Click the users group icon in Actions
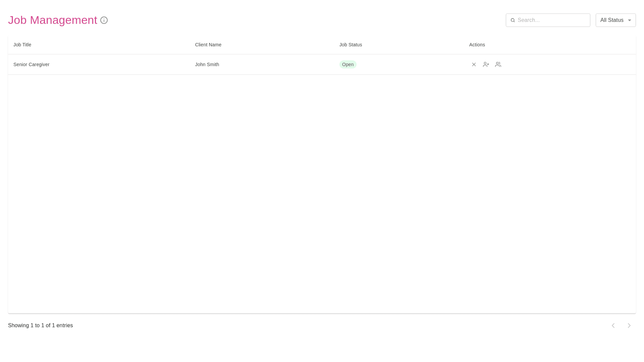 (498, 64)
